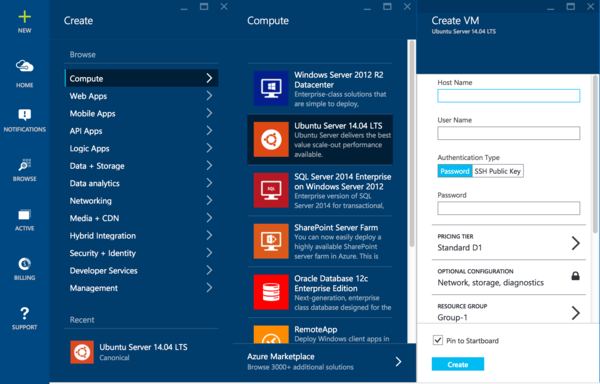Select Data analytics category

pos(141,183)
